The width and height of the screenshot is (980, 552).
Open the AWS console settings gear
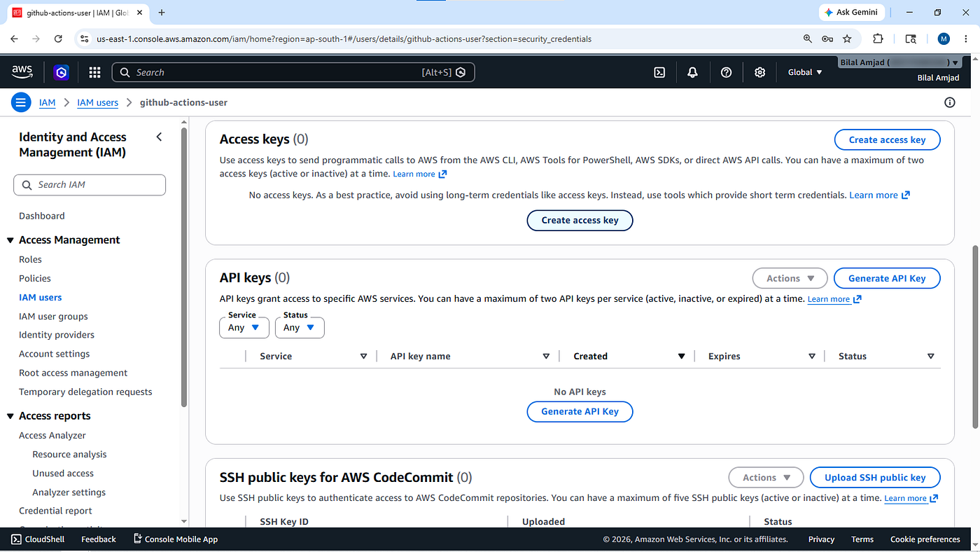pos(759,72)
